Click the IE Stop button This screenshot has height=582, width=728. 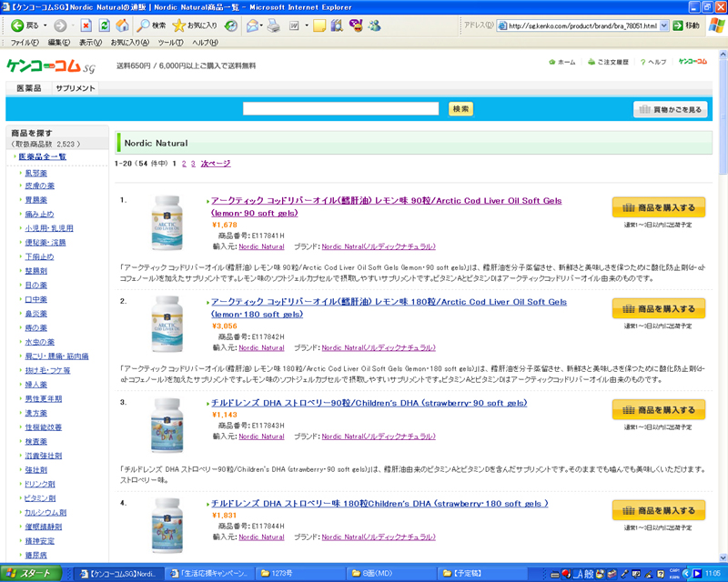tap(86, 25)
